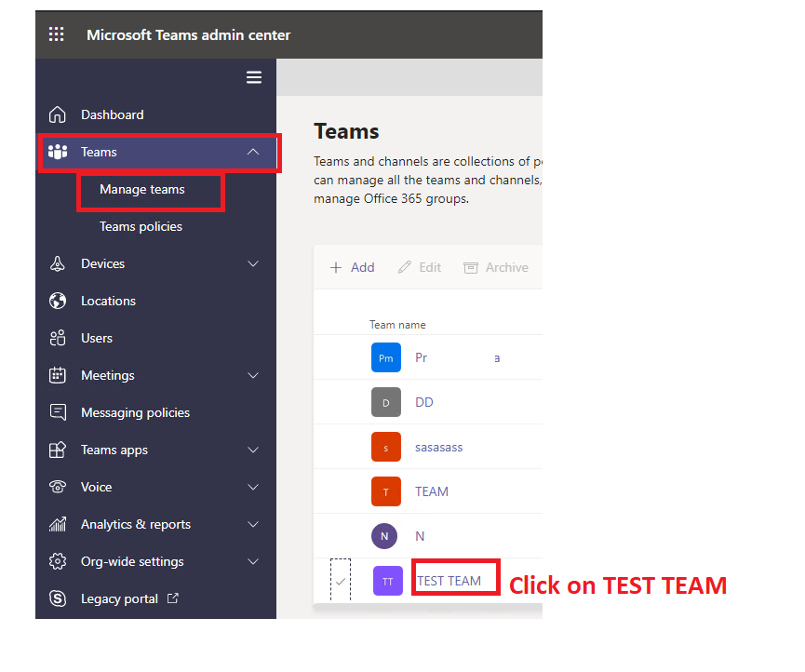The width and height of the screenshot is (805, 672).
Task: Click the plus icon next to Add
Action: click(x=336, y=267)
